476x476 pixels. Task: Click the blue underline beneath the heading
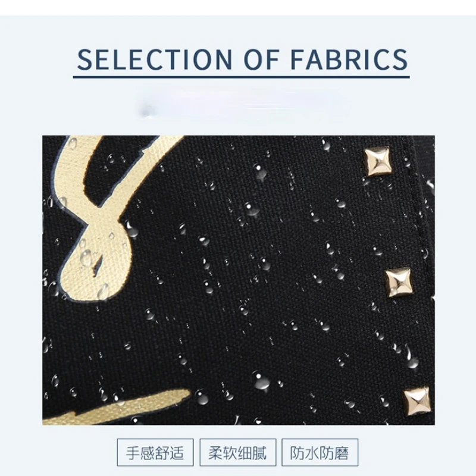[x=242, y=77]
